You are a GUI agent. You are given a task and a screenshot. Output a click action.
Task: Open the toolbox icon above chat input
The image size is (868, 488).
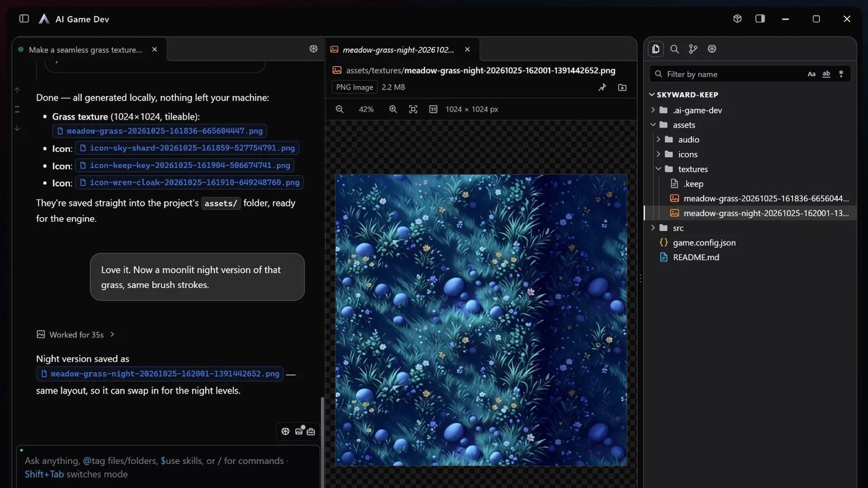pos(311,432)
